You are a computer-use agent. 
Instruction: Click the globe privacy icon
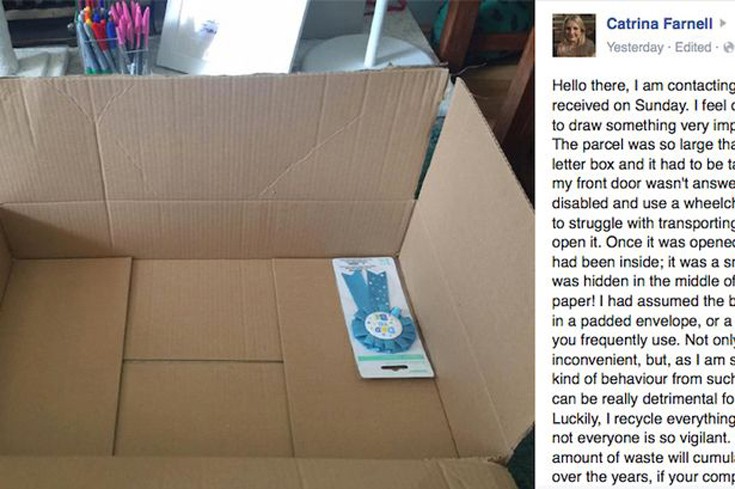(x=729, y=47)
